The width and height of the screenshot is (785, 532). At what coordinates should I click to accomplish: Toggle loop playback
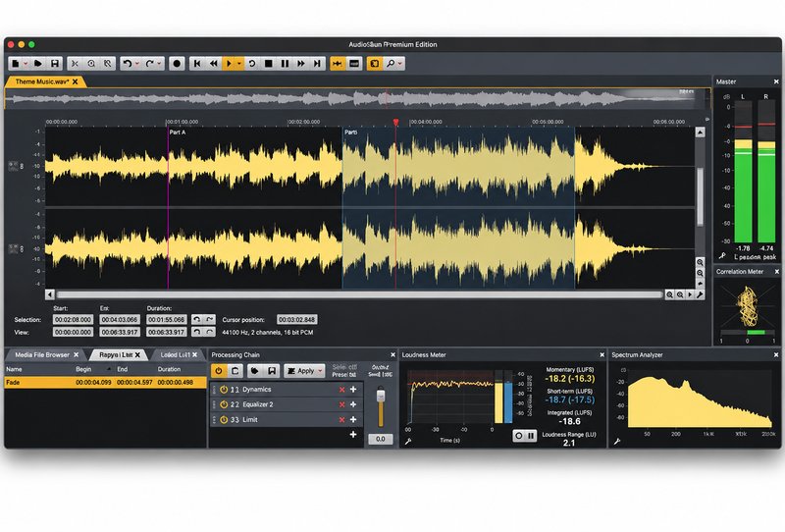pyautogui.click(x=252, y=64)
